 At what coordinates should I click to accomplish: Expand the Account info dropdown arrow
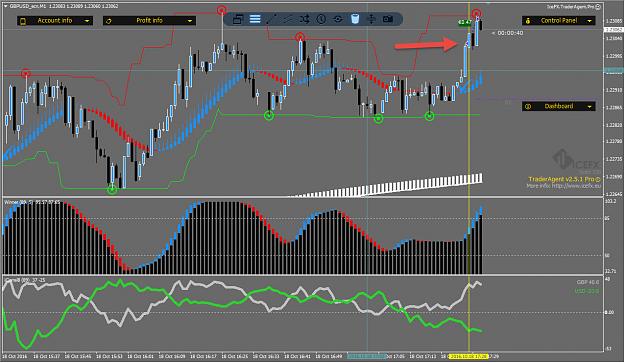pos(87,21)
